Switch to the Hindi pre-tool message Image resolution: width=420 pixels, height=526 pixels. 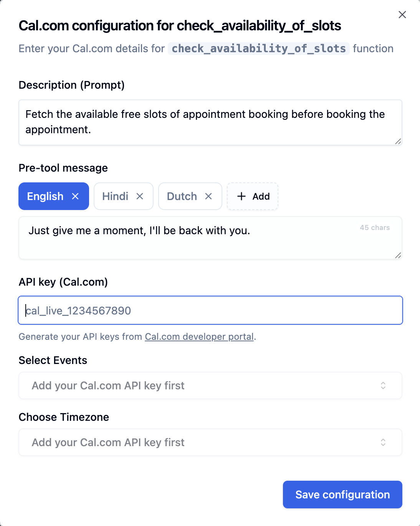pyautogui.click(x=115, y=196)
